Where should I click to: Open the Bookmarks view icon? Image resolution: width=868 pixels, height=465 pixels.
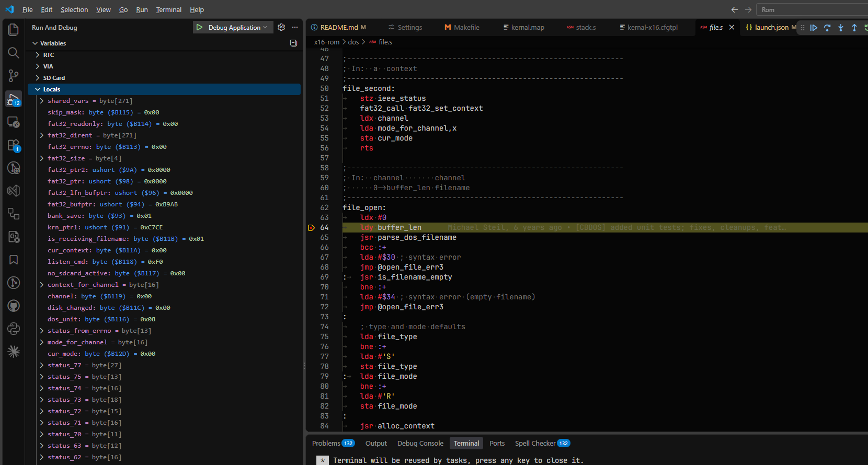(14, 260)
